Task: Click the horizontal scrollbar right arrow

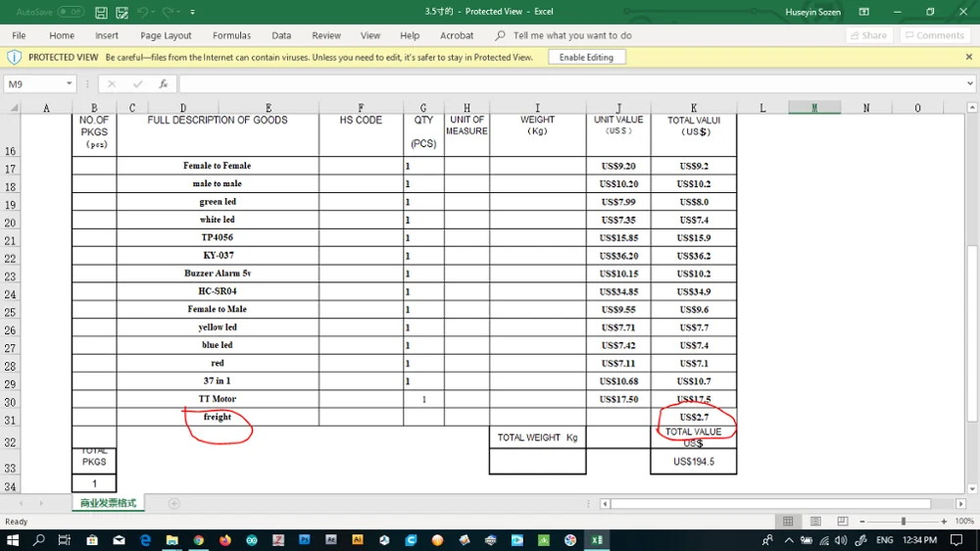Action: (x=960, y=504)
